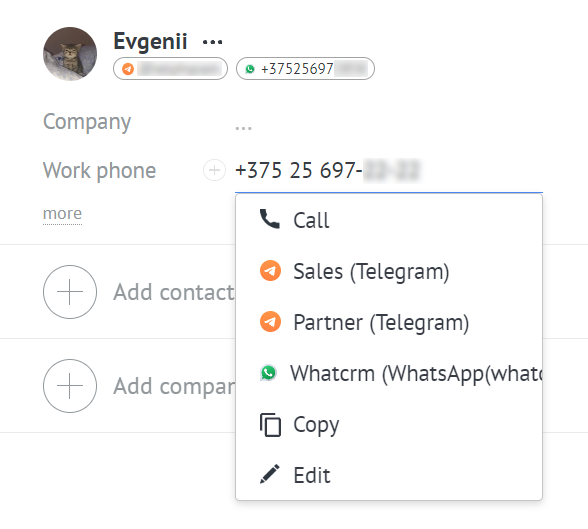Click the Telegram icon beside Partner
The image size is (588, 529).
[270, 322]
